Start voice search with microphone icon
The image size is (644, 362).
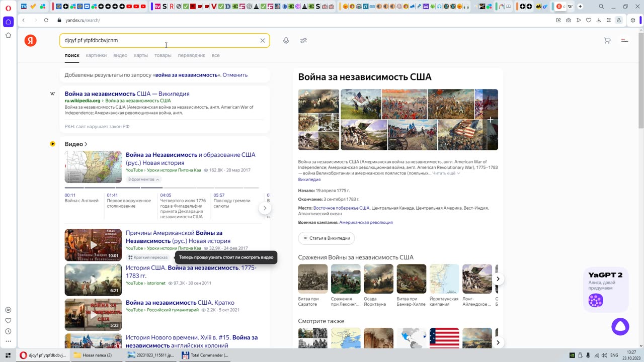(x=286, y=41)
